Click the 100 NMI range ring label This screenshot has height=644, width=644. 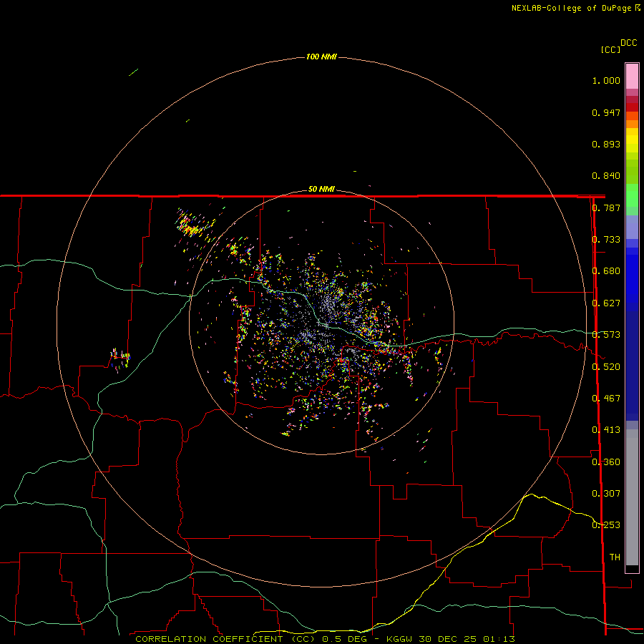[x=321, y=57]
